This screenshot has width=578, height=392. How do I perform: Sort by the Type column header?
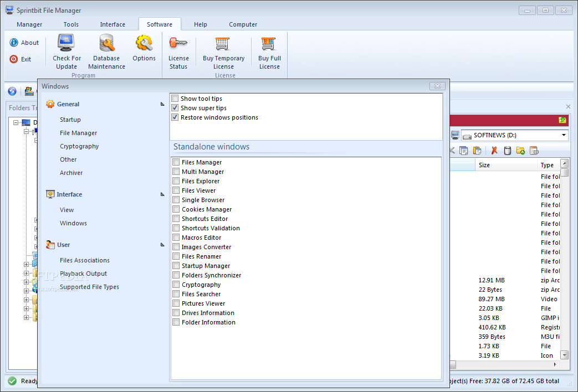(x=549, y=165)
